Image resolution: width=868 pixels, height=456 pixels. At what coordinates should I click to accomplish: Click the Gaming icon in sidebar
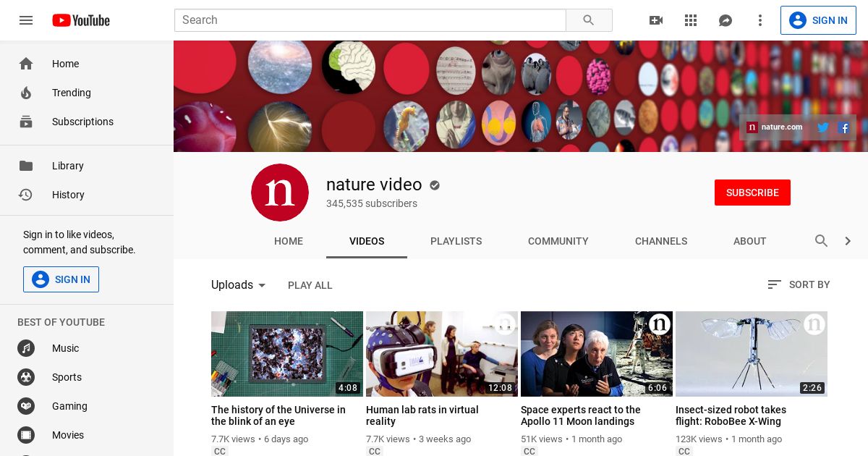point(26,406)
